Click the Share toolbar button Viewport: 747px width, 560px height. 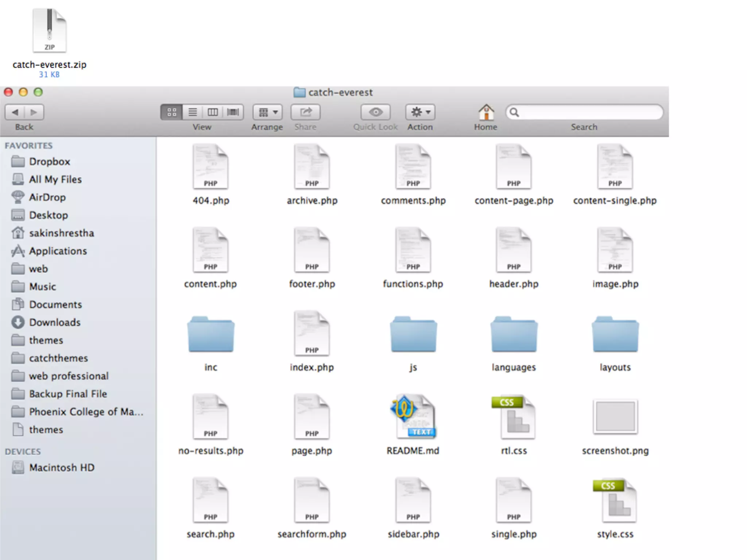pyautogui.click(x=305, y=112)
